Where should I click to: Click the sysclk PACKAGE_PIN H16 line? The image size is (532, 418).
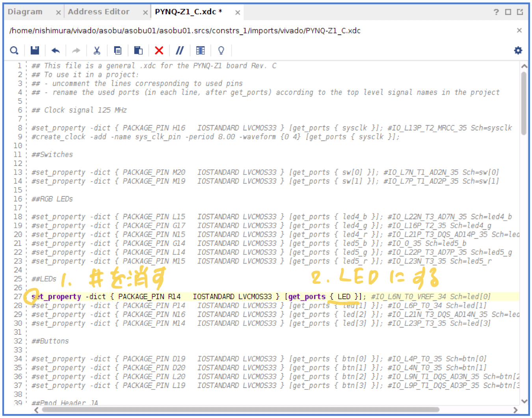[272, 128]
